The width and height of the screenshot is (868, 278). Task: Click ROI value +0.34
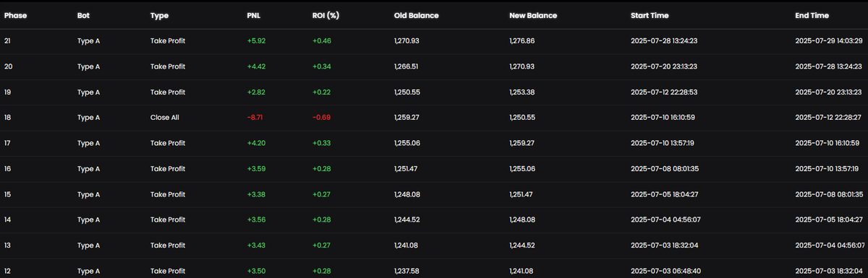coord(321,66)
